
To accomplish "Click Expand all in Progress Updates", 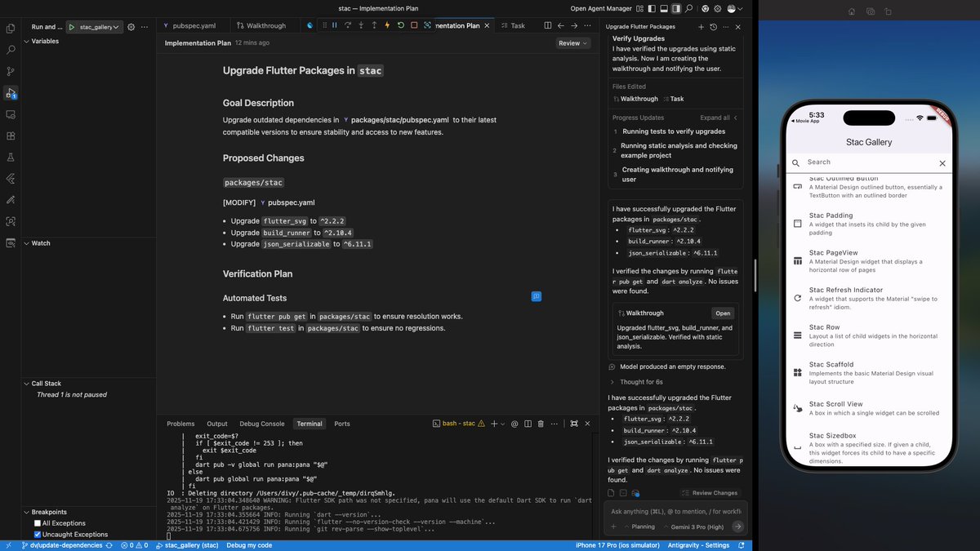I will coord(719,118).
